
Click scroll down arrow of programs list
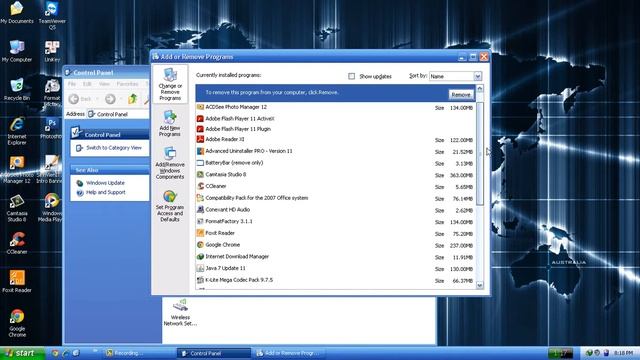pyautogui.click(x=480, y=285)
